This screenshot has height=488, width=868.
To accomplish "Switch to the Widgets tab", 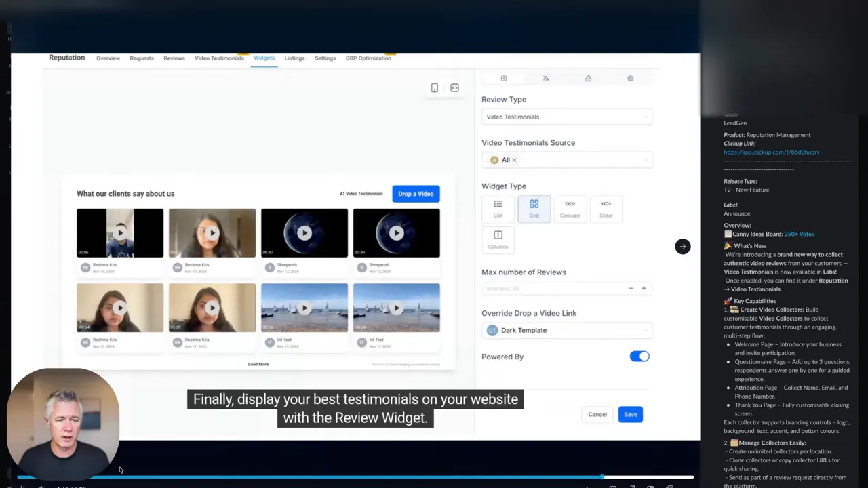I will (x=264, y=58).
